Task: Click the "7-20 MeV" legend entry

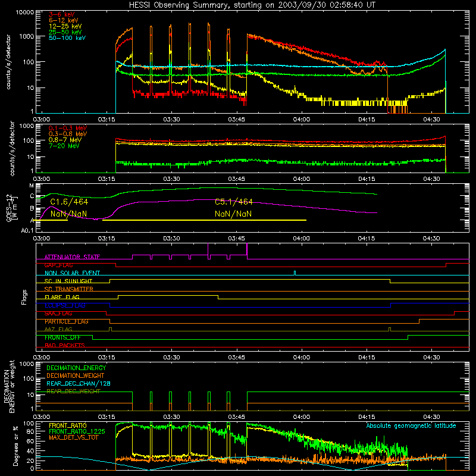Action: pos(64,146)
